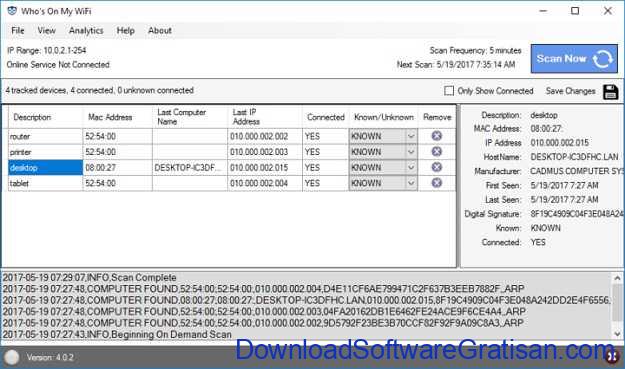The width and height of the screenshot is (625, 369).
Task: Open the File menu
Action: (x=18, y=30)
